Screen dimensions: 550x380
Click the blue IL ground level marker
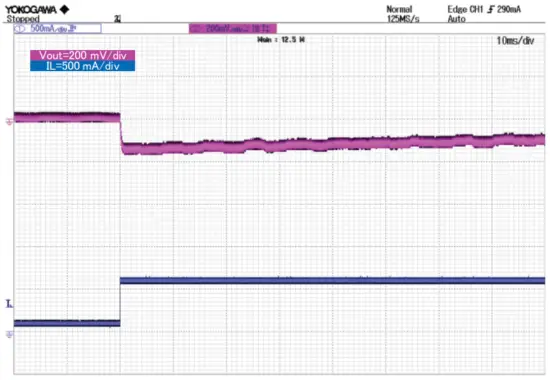click(x=9, y=334)
